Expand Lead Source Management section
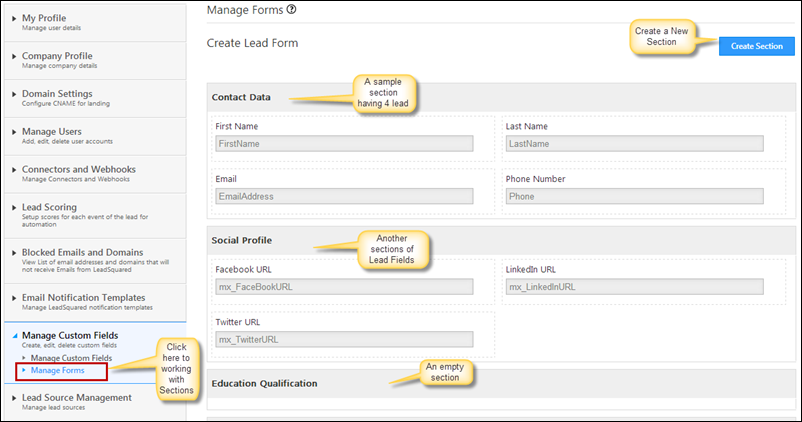Image resolution: width=802 pixels, height=422 pixels. pos(14,398)
